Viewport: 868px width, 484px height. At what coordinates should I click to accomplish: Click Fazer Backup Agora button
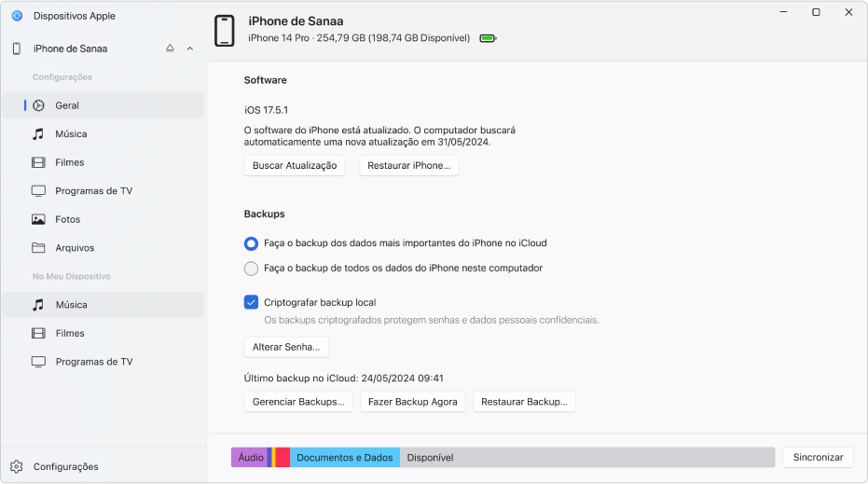pos(413,402)
